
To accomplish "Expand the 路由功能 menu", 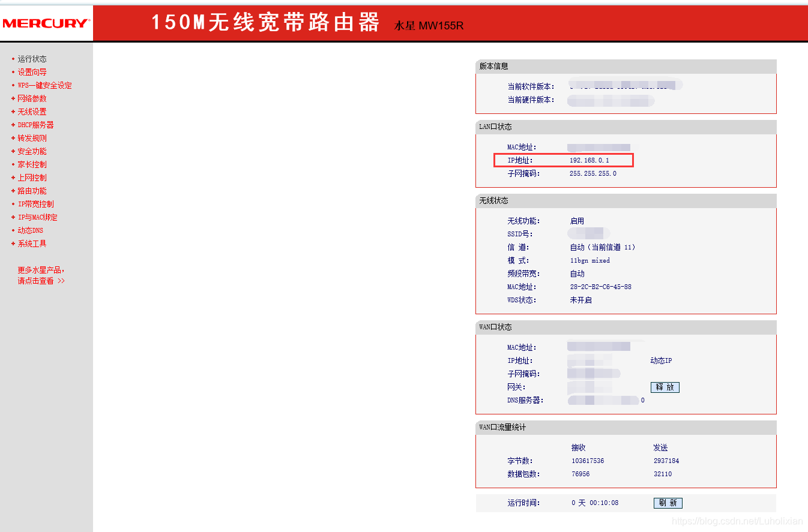I will (32, 191).
